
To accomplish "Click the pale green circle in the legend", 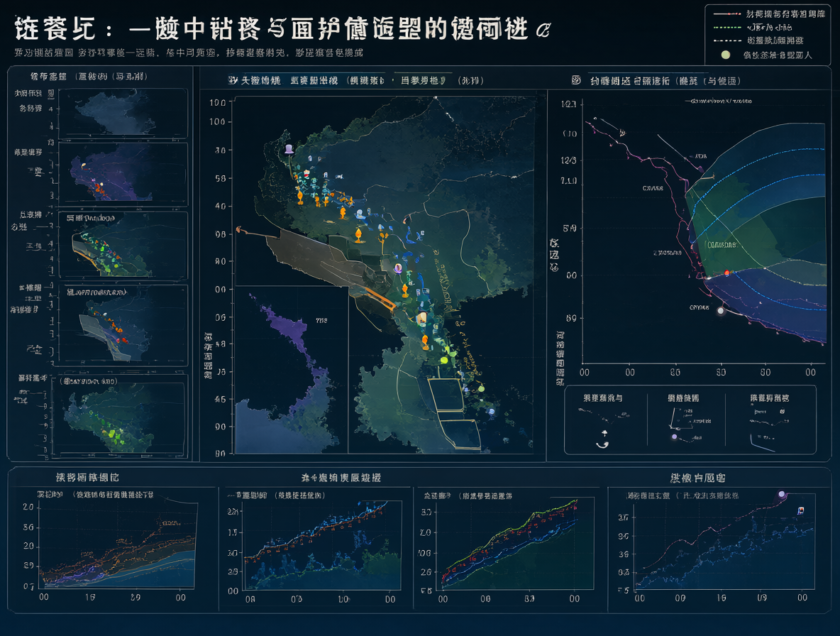I will (x=726, y=55).
